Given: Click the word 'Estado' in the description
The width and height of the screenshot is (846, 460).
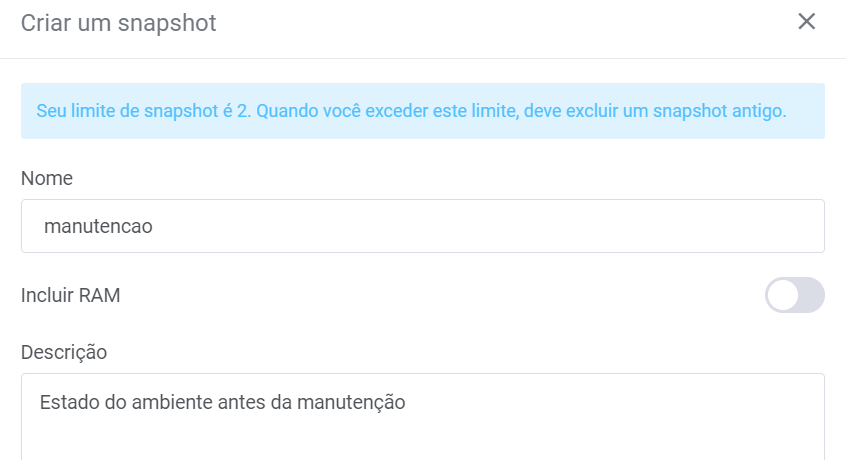Looking at the screenshot, I should (x=66, y=403).
